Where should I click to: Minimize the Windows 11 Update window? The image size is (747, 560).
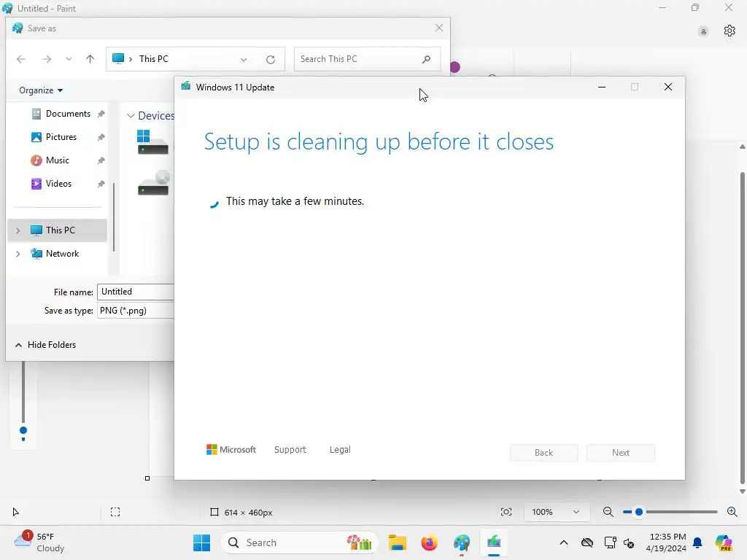point(602,87)
